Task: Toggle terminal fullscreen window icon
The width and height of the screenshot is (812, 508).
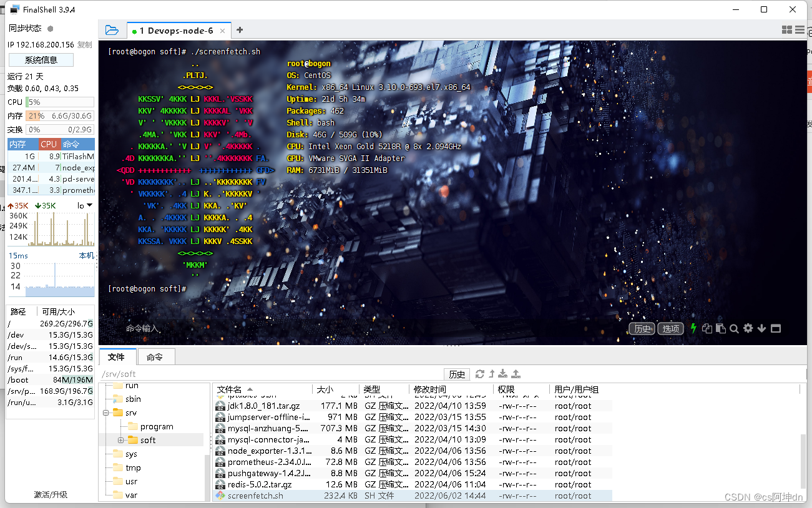Action: point(776,328)
